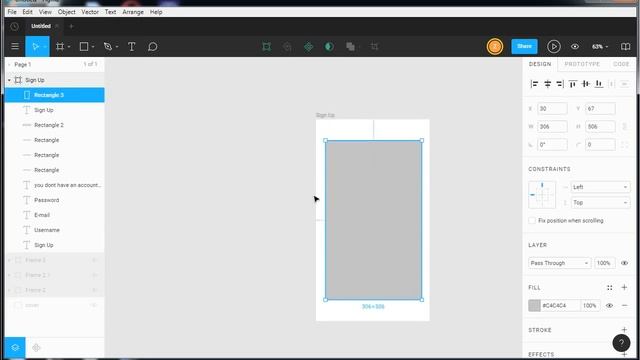Align bottom icon in Design panel
The image size is (640, 360).
coord(599,84)
